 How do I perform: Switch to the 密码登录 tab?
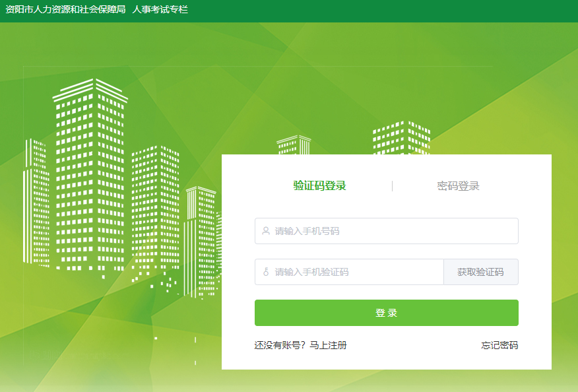[458, 186]
